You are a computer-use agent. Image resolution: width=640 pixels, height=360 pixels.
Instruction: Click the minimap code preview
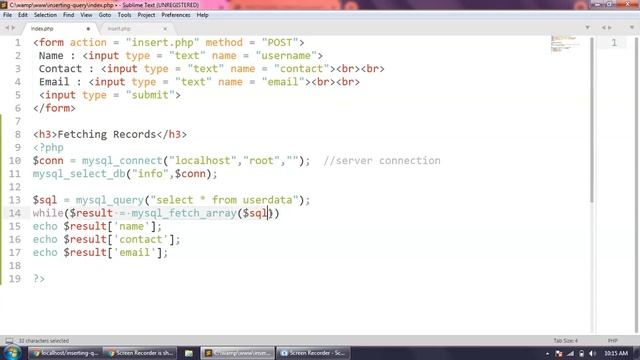click(x=564, y=44)
